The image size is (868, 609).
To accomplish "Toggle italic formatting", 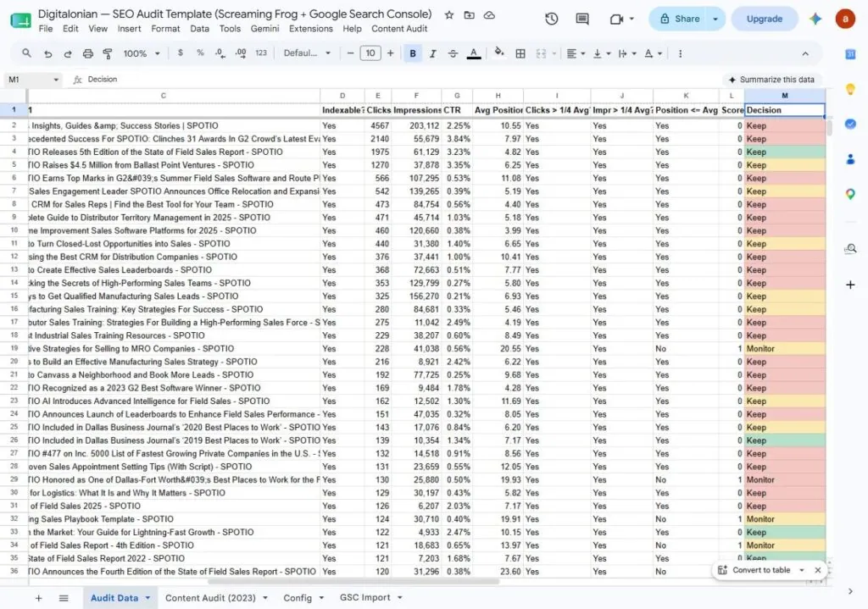I will [x=433, y=53].
